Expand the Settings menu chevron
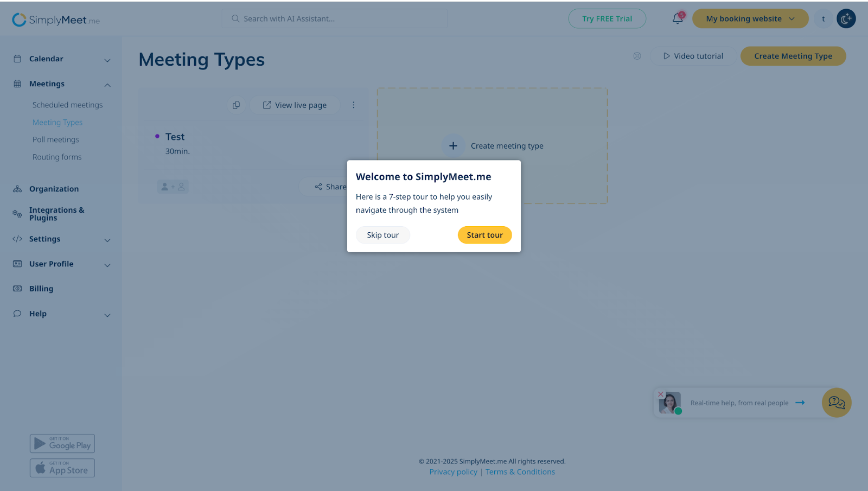 (107, 240)
